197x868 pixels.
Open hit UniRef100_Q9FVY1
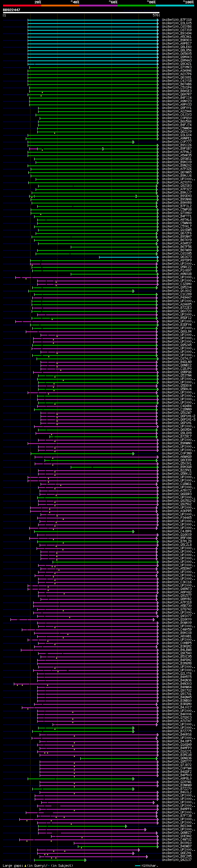(x=176, y=108)
